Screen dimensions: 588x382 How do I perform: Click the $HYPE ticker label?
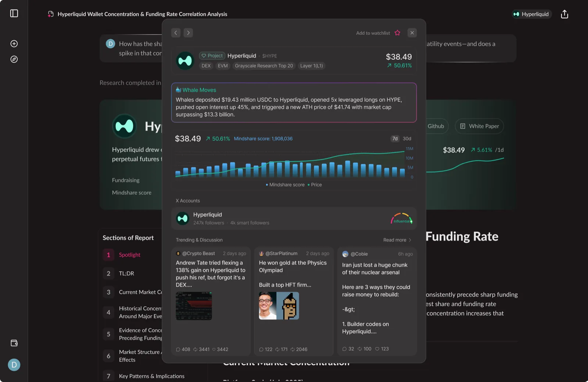tap(270, 56)
